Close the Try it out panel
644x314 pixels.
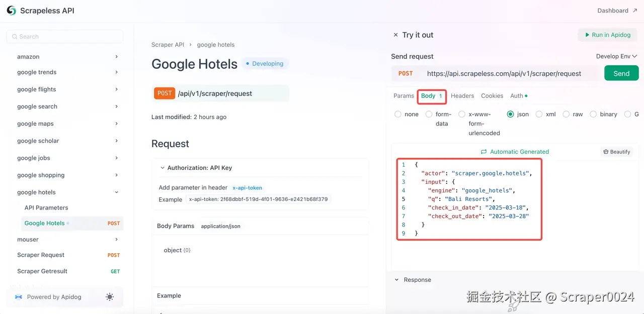pos(395,35)
